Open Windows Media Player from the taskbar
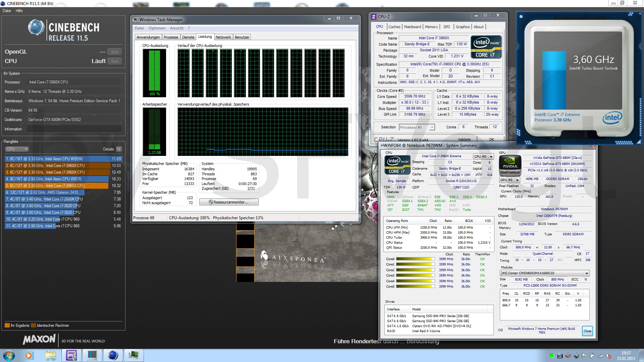The image size is (644, 362). (29, 355)
